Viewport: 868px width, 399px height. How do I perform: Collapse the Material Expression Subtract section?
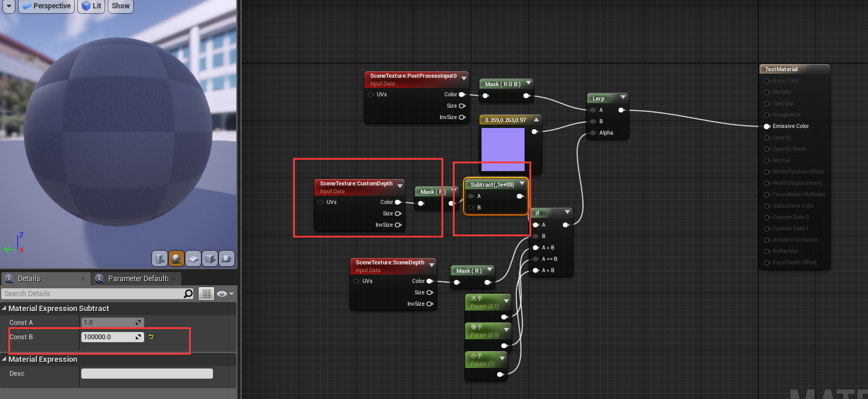[x=5, y=307]
